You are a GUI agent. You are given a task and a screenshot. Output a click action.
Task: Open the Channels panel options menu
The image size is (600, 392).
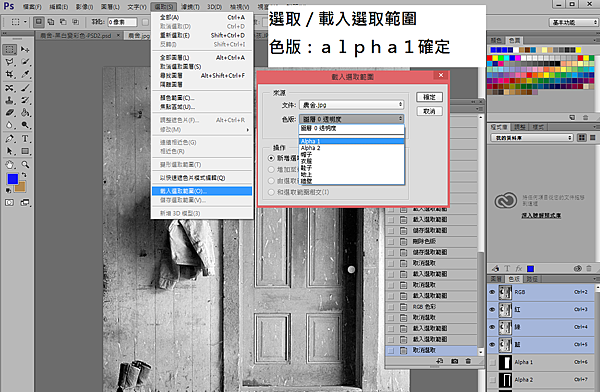tap(596, 279)
